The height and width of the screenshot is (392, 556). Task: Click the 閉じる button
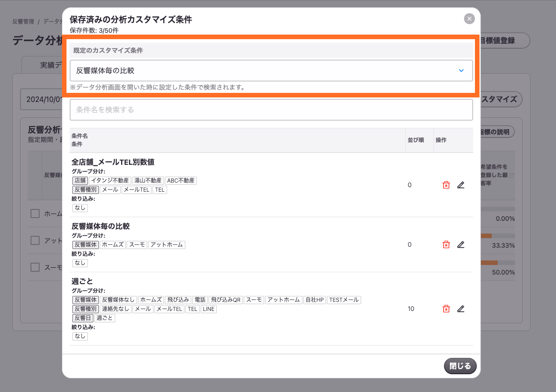point(460,366)
